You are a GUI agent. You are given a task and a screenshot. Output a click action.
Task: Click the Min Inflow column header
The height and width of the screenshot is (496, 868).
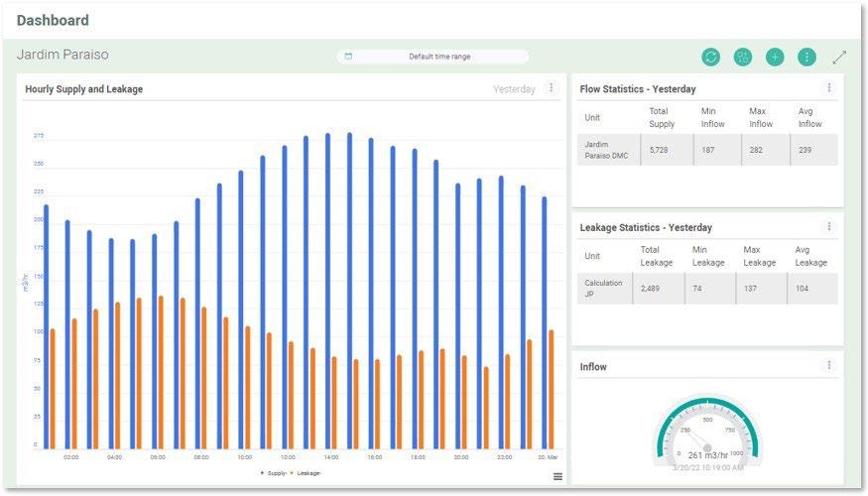point(712,117)
